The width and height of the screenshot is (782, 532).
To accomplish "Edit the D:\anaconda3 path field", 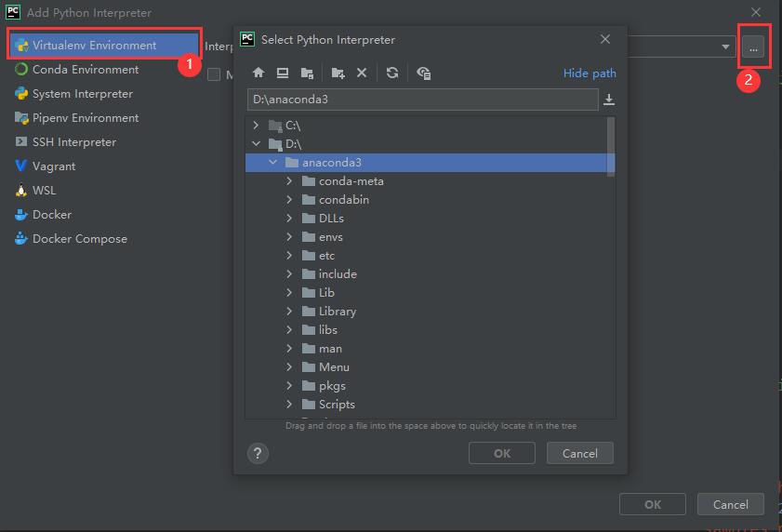I will [422, 100].
